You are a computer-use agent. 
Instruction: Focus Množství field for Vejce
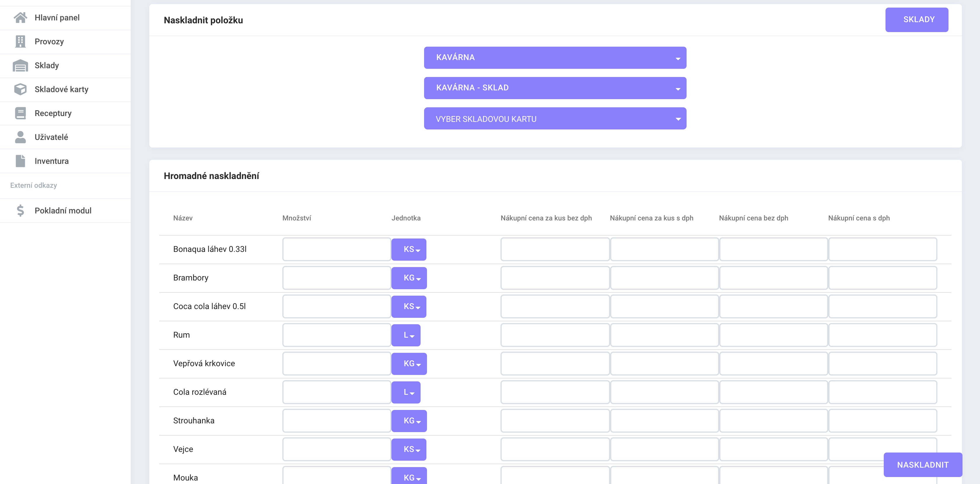tap(336, 449)
